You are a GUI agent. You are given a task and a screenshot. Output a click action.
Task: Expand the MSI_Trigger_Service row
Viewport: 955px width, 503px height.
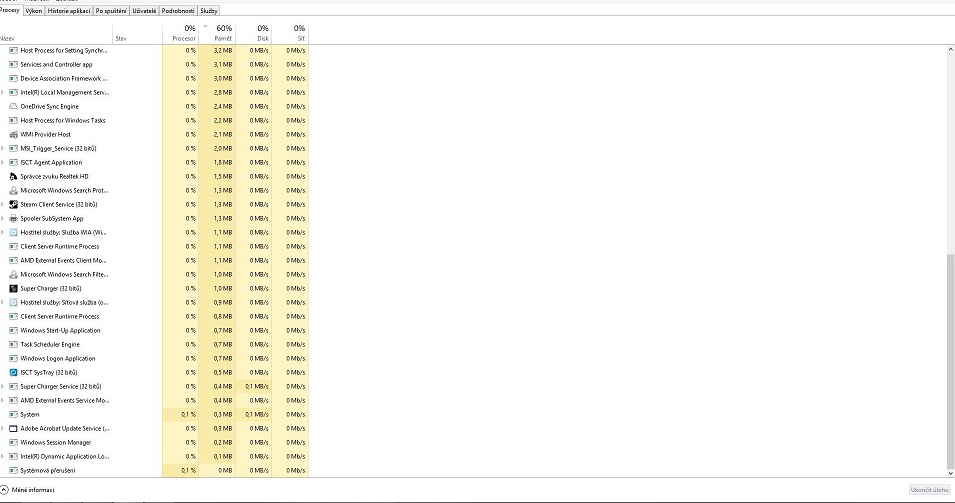(x=2, y=149)
